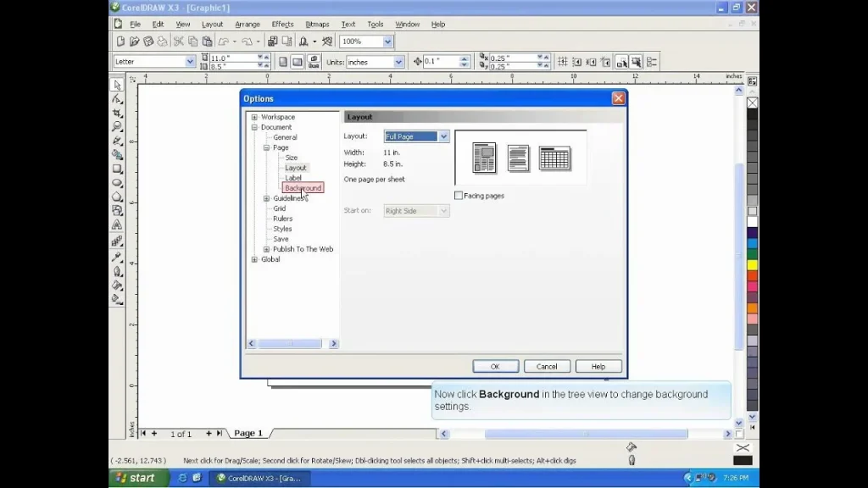Click the Export icon
The height and width of the screenshot is (488, 868).
(287, 42)
